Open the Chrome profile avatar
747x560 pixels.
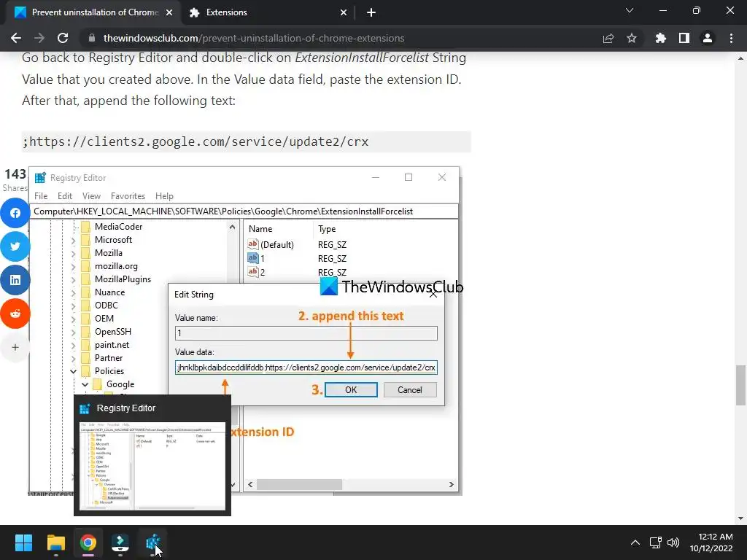click(708, 38)
